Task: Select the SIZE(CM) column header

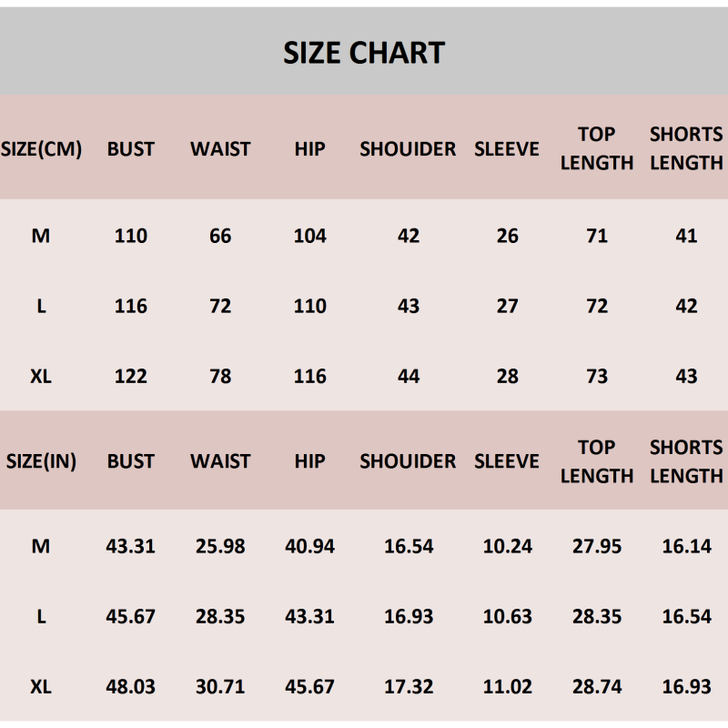Action: click(x=41, y=149)
